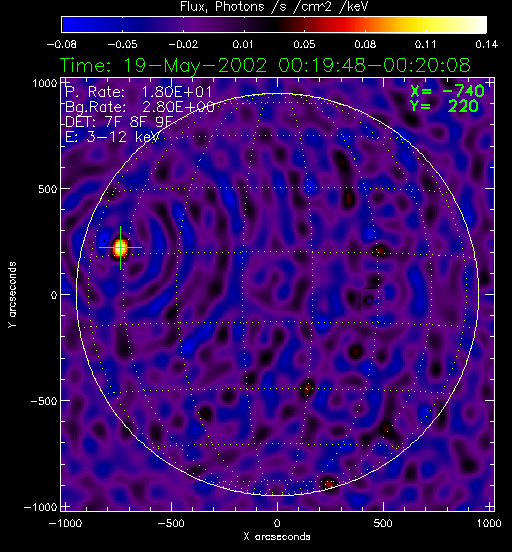
Task: Click the Bg.Rate 2.80E+00 label
Action: click(x=139, y=107)
